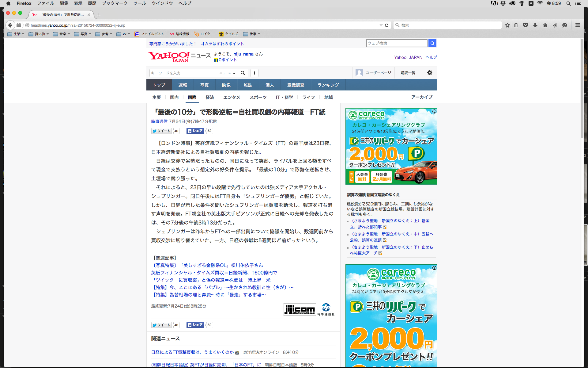This screenshot has height=368, width=588.
Task: Click the careco car sharing ad banner
Action: point(391,146)
